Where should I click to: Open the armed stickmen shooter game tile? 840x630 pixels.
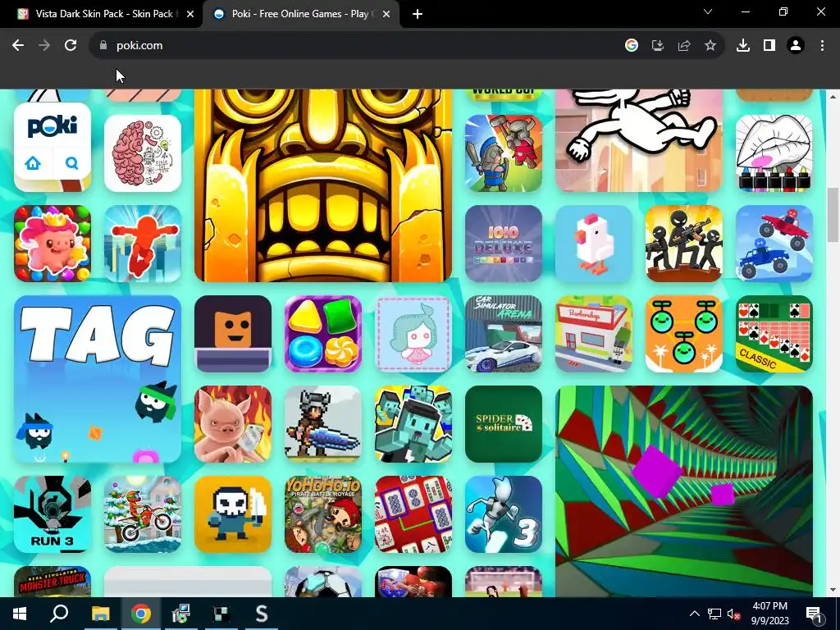[684, 244]
